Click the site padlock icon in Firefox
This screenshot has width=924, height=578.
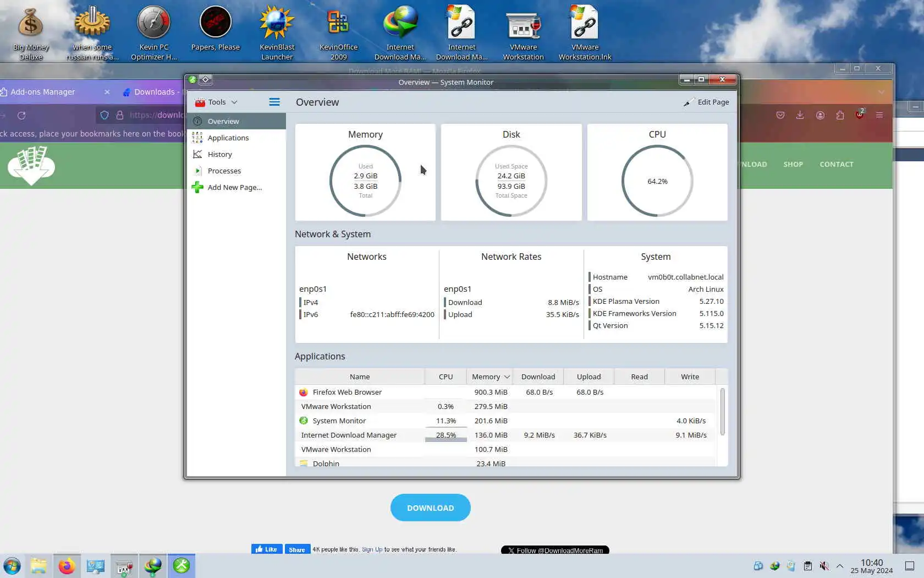tap(119, 115)
